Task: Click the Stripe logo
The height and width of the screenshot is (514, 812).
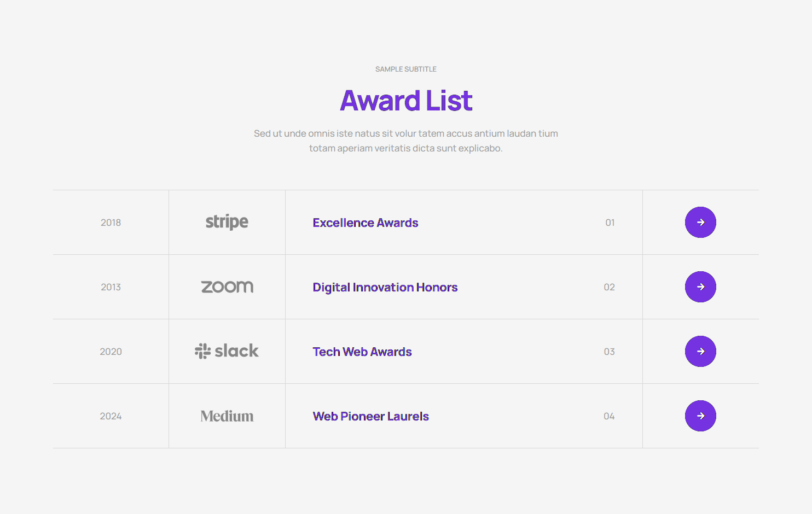Action: pyautogui.click(x=227, y=222)
